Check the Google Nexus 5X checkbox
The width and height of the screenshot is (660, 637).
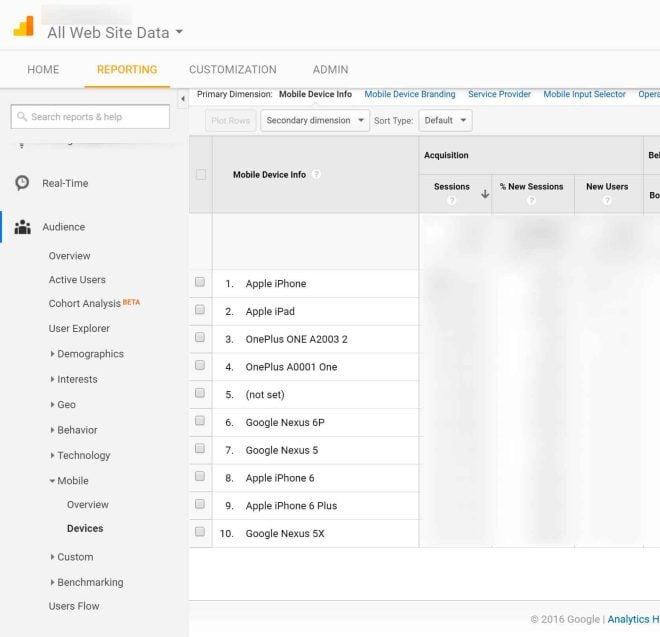pyautogui.click(x=200, y=532)
